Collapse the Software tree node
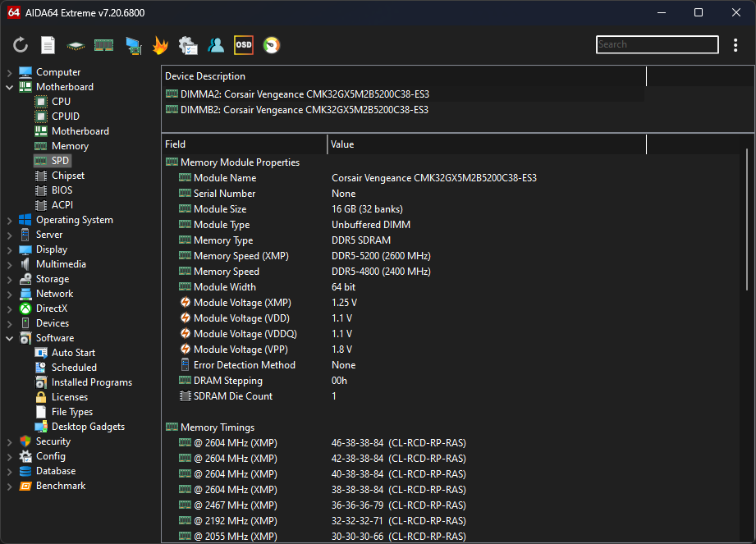 tap(9, 338)
